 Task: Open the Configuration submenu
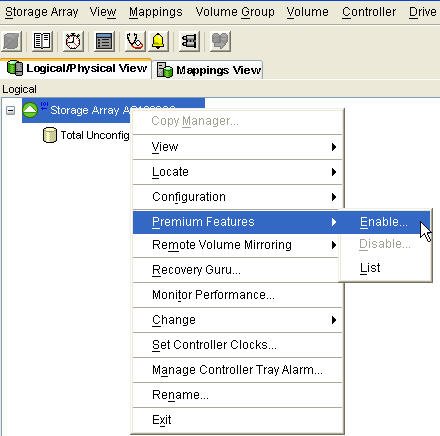(x=238, y=197)
